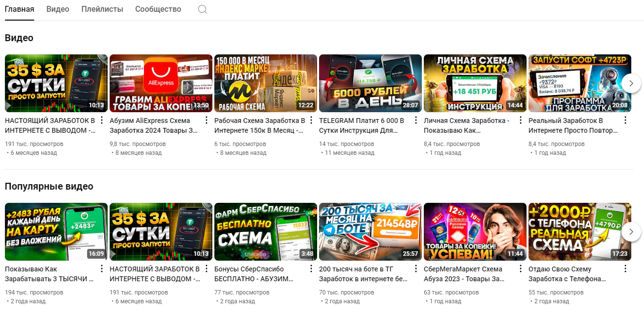Open the +2483 рубля каждый день thumbnail

(x=56, y=232)
